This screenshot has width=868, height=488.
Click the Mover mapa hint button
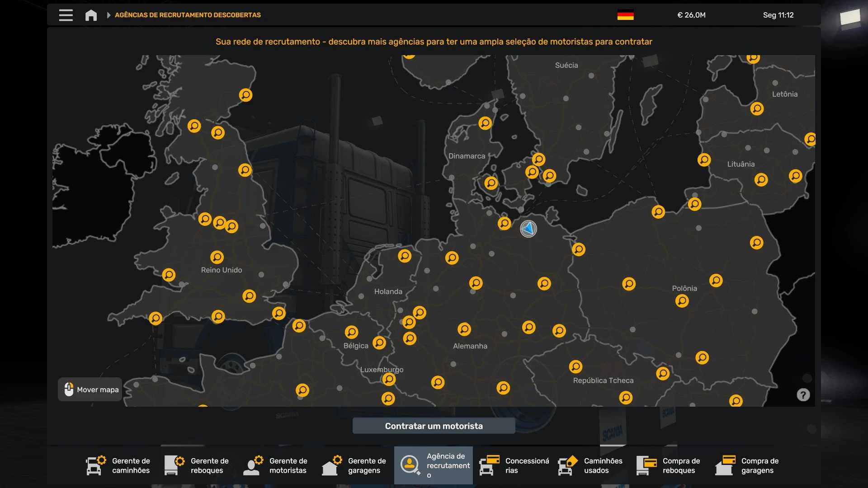tap(90, 389)
